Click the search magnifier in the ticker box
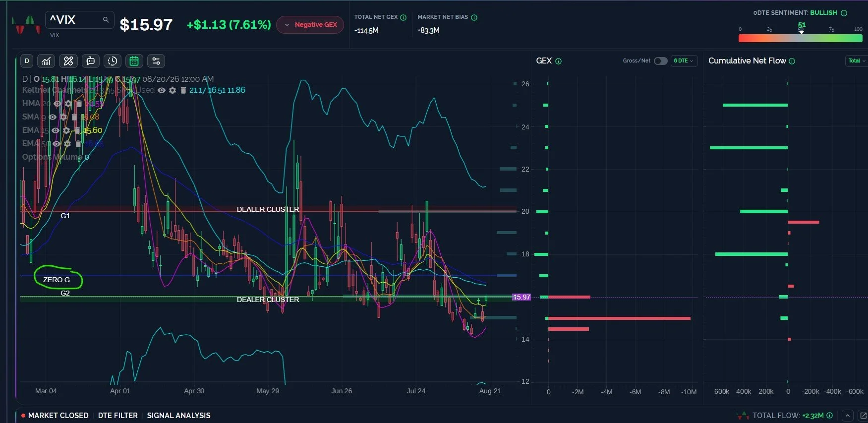This screenshot has height=423, width=868. 106,20
